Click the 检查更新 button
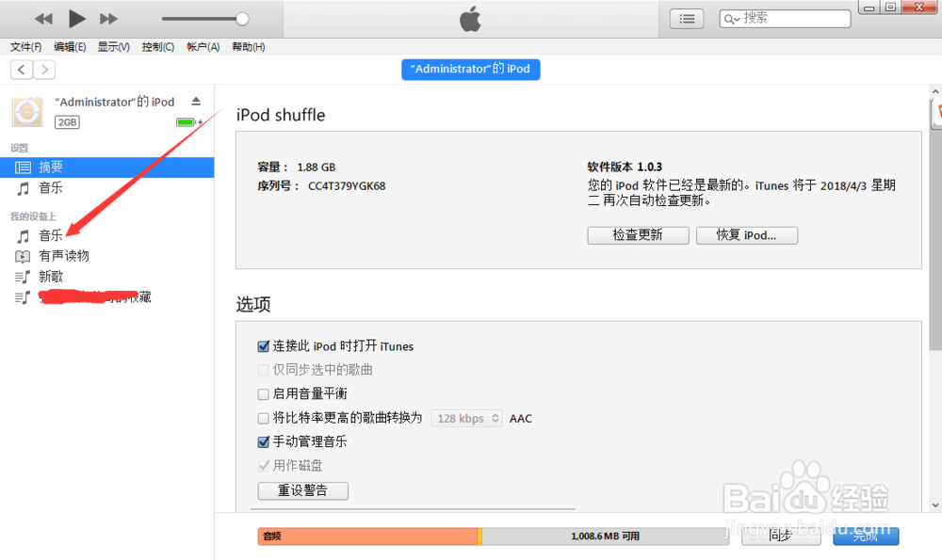Image resolution: width=942 pixels, height=560 pixels. (638, 235)
